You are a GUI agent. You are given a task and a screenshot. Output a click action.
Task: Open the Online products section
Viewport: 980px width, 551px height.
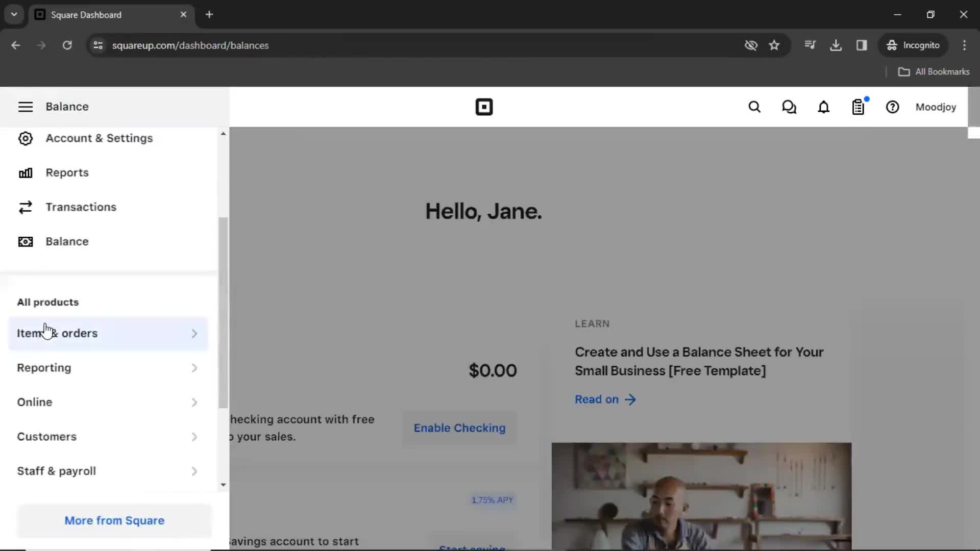[x=34, y=403]
